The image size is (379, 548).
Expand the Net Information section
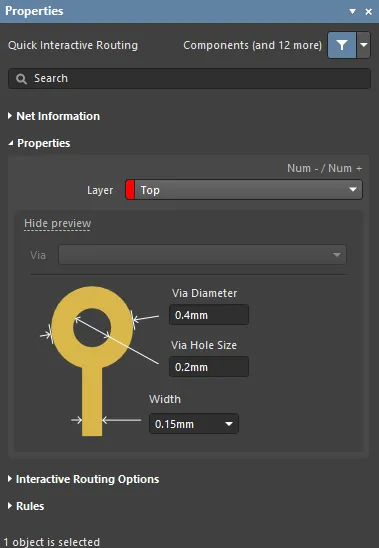click(x=54, y=116)
